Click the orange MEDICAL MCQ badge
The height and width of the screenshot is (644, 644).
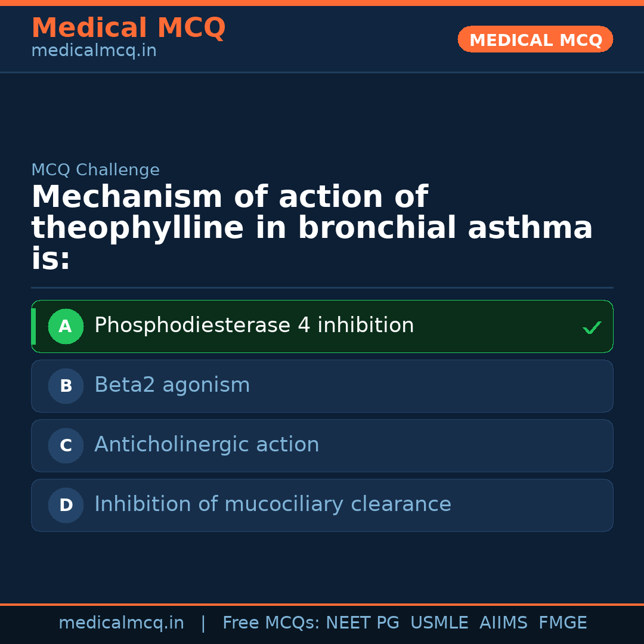tap(535, 39)
